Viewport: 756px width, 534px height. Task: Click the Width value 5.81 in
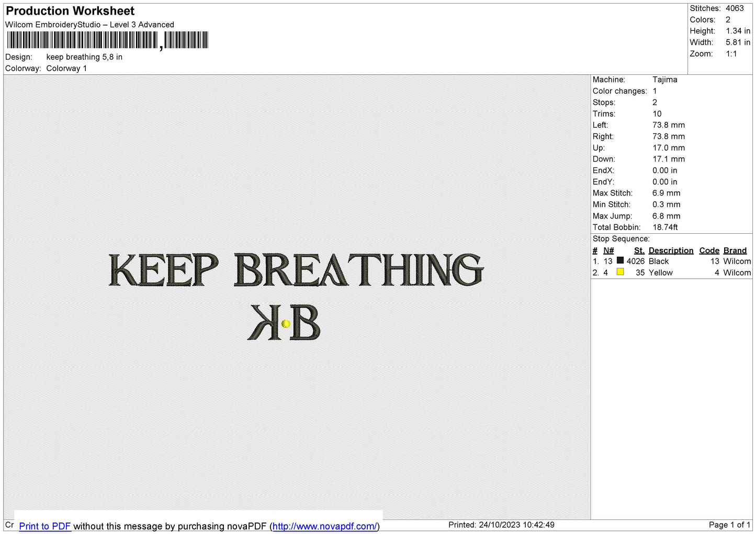click(738, 42)
